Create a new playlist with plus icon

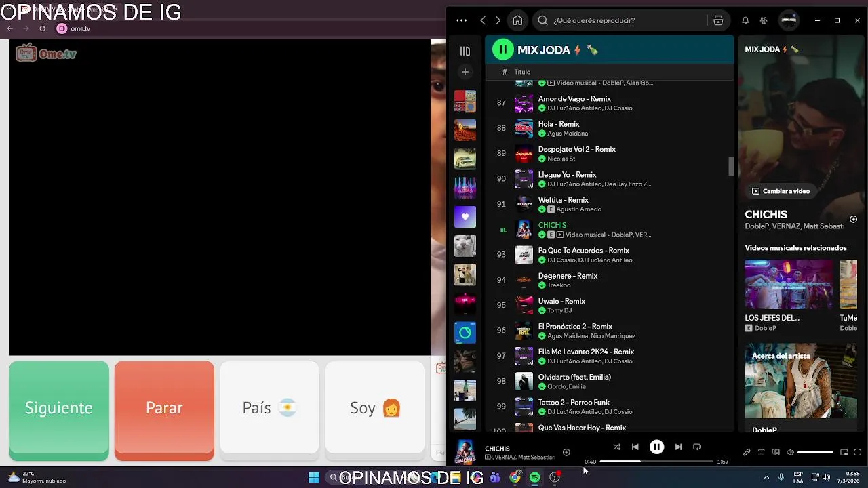[465, 72]
